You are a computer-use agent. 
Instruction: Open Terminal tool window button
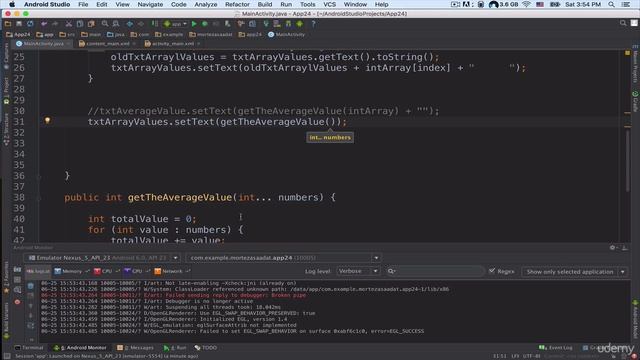pyautogui.click(x=29, y=348)
